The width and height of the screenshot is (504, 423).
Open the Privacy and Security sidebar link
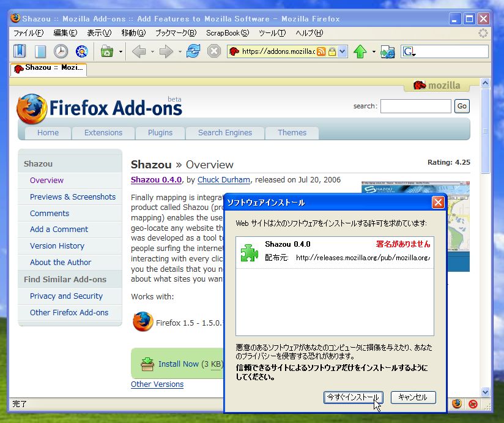[66, 296]
